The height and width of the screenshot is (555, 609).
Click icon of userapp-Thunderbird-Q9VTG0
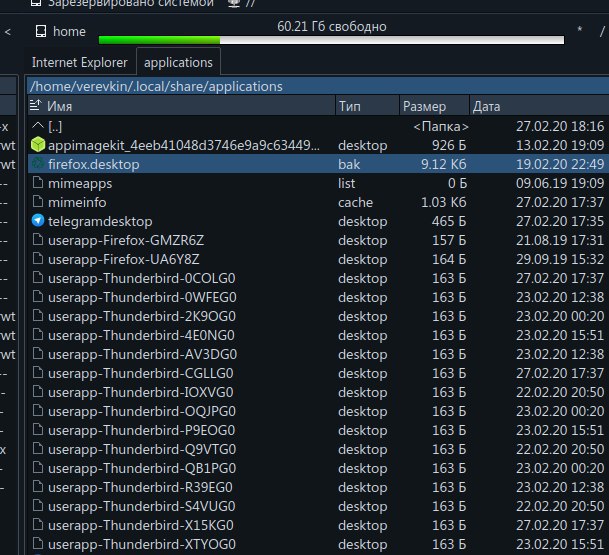pyautogui.click(x=38, y=449)
